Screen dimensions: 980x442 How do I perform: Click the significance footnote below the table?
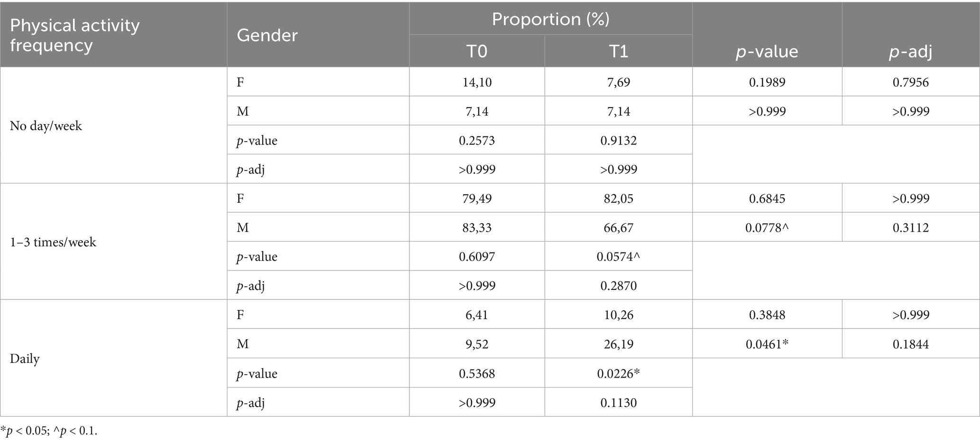(49, 431)
